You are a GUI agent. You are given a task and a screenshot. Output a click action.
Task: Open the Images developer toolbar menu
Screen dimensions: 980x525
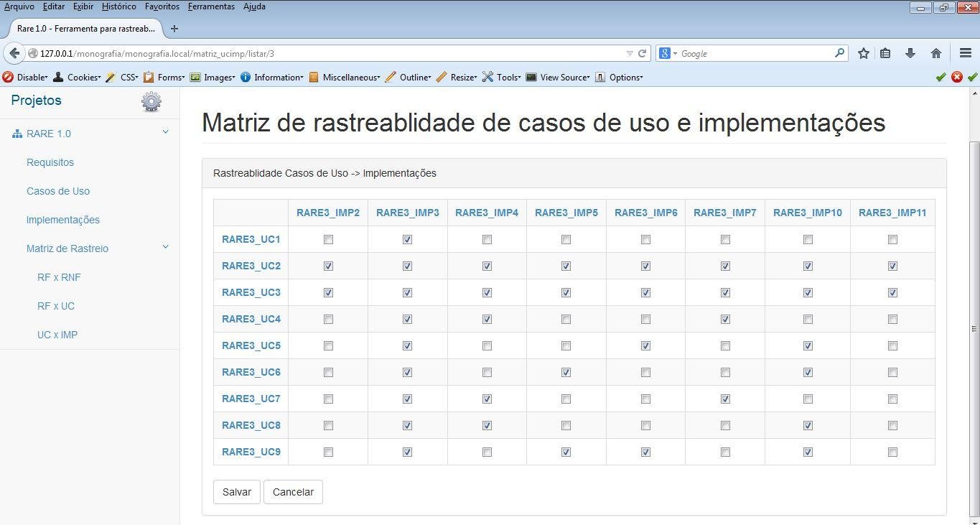click(x=213, y=77)
